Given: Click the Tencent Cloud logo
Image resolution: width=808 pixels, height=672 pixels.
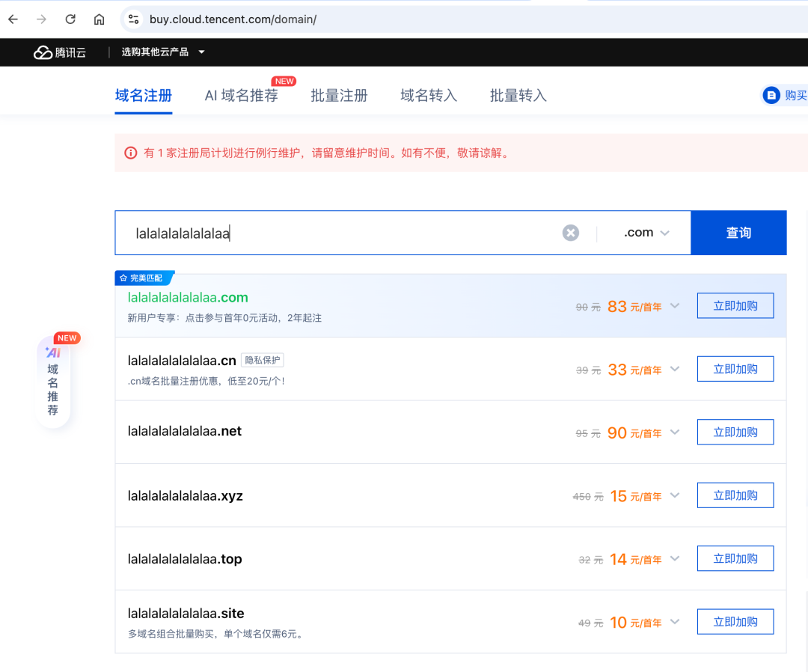Looking at the screenshot, I should coord(60,52).
